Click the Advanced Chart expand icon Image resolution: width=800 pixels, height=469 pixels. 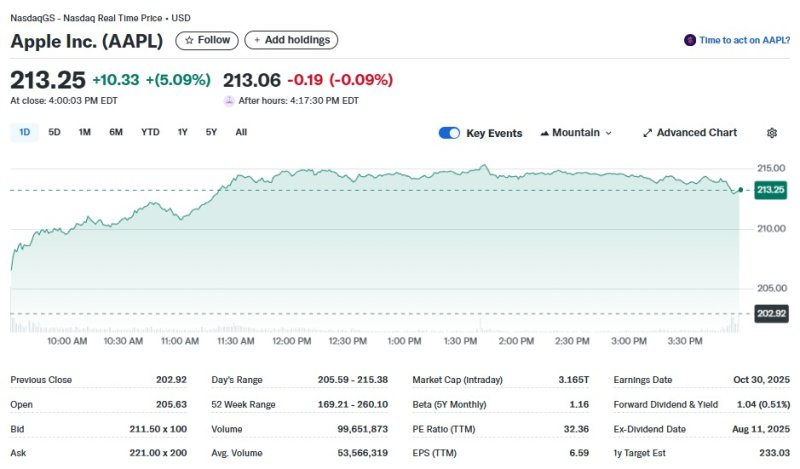[647, 133]
